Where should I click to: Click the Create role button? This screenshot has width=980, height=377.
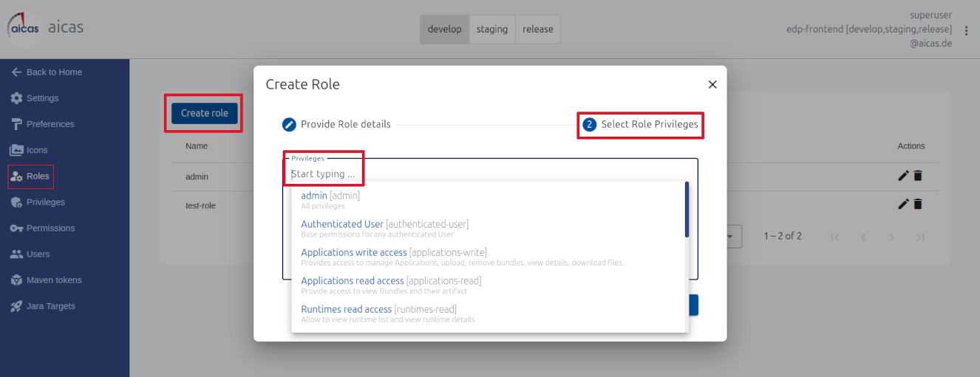[205, 113]
